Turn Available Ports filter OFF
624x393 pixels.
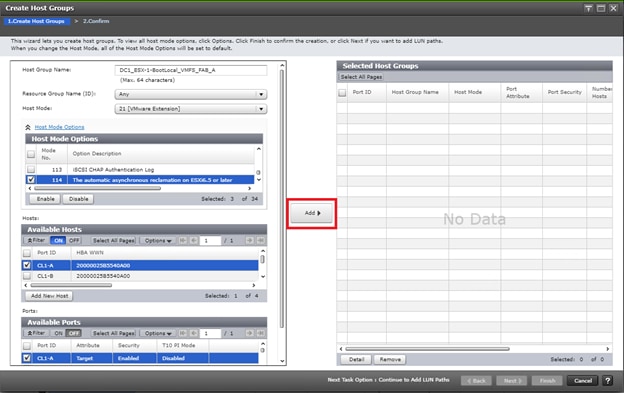(74, 333)
